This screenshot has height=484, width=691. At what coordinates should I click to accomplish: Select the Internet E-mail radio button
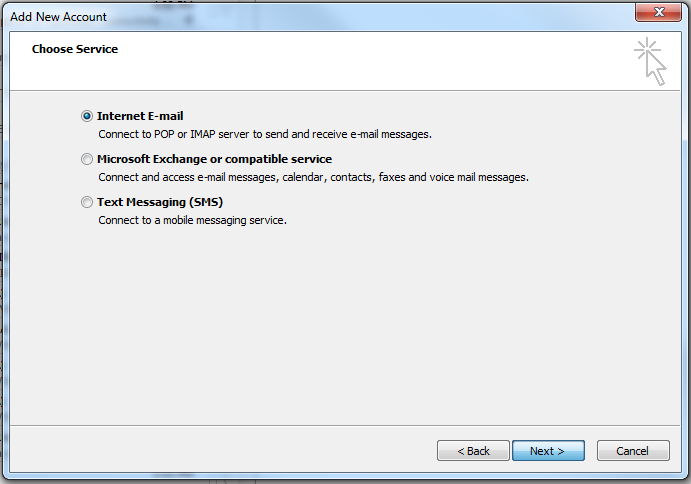point(87,116)
